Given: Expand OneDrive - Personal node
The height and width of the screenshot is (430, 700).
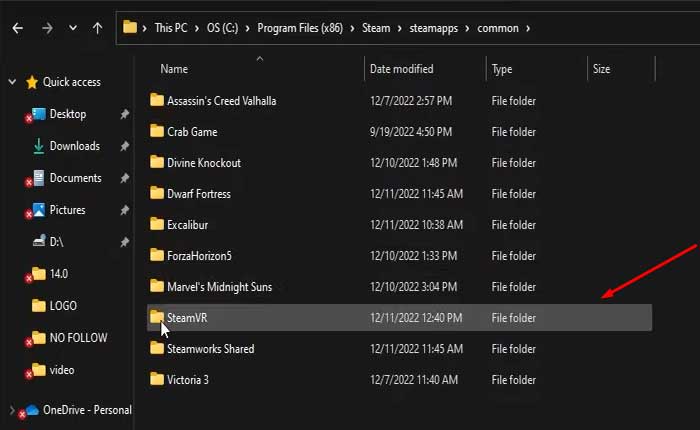Looking at the screenshot, I should tap(11, 409).
